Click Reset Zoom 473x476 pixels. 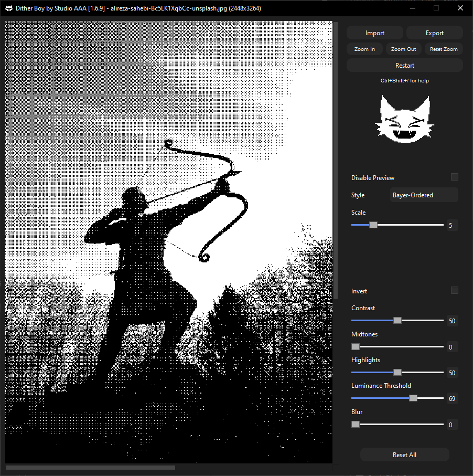coord(444,49)
